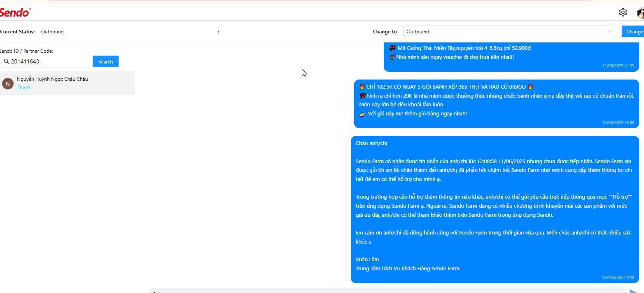This screenshot has width=644, height=293.
Task: Click the Sendo ID / Partner Code label
Action: click(26, 51)
